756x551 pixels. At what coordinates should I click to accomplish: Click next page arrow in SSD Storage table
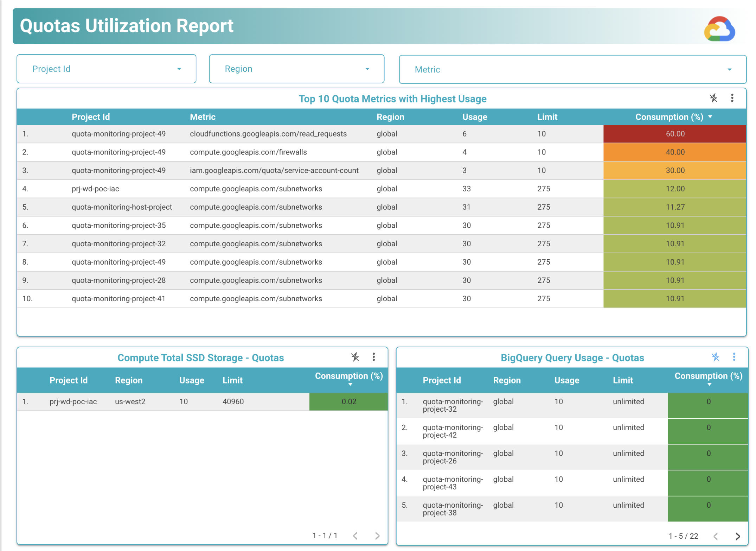[377, 536]
